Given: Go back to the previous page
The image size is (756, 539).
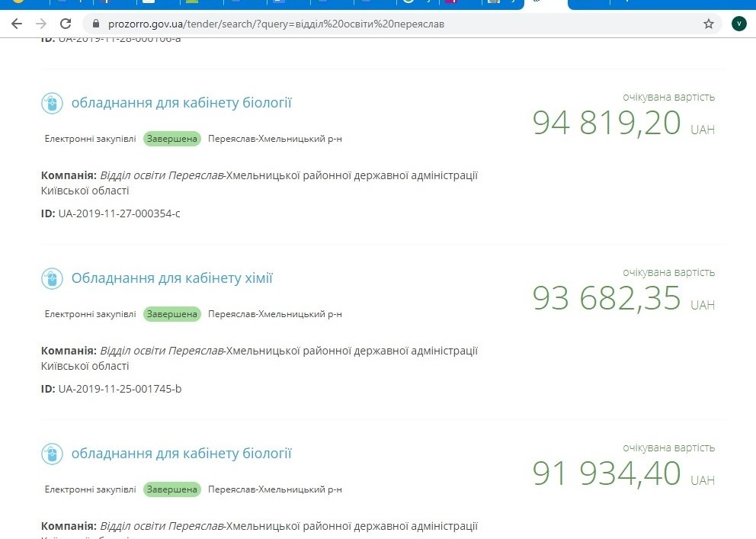Looking at the screenshot, I should coord(17,24).
